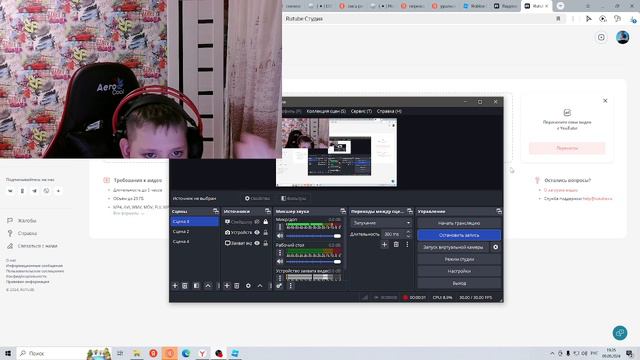The height and width of the screenshot is (360, 640).
Task: Enable Studio Mode button in OBS
Action: (459, 259)
